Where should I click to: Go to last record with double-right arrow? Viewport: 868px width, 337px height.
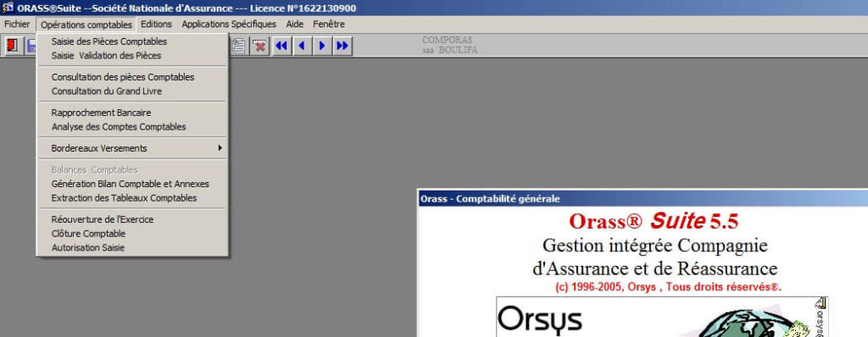[x=342, y=46]
